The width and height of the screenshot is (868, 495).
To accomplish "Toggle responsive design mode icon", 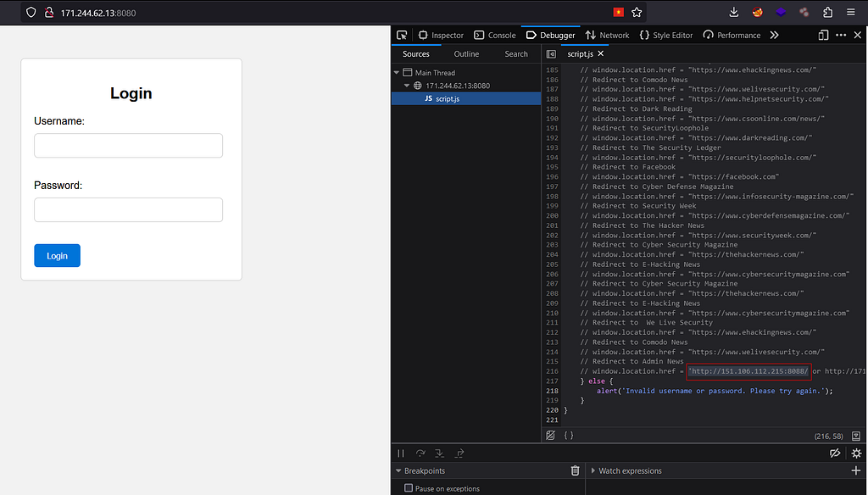I will click(823, 35).
